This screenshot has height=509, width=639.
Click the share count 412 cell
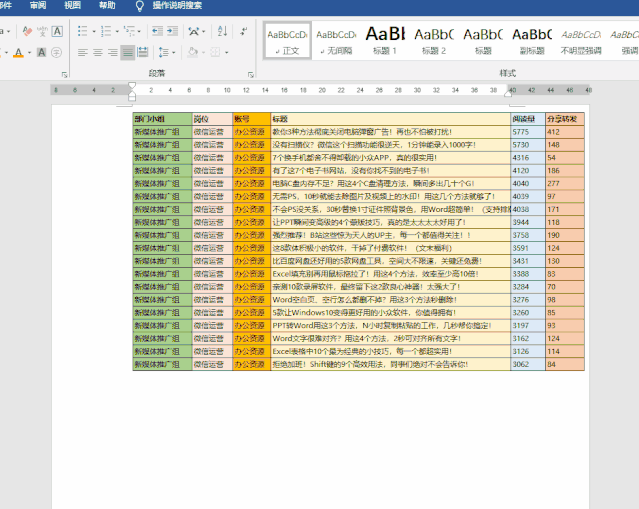pyautogui.click(x=565, y=132)
